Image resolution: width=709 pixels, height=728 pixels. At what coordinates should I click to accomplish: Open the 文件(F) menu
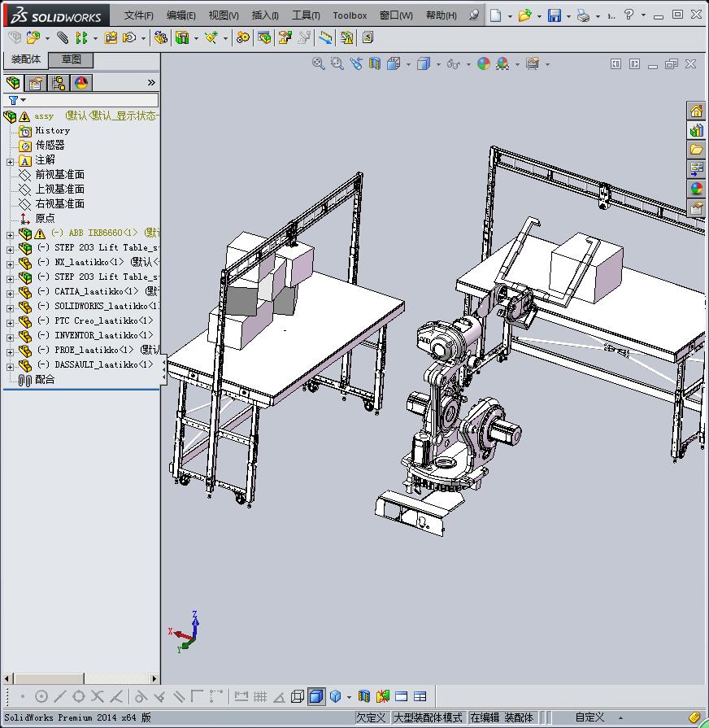[138, 15]
